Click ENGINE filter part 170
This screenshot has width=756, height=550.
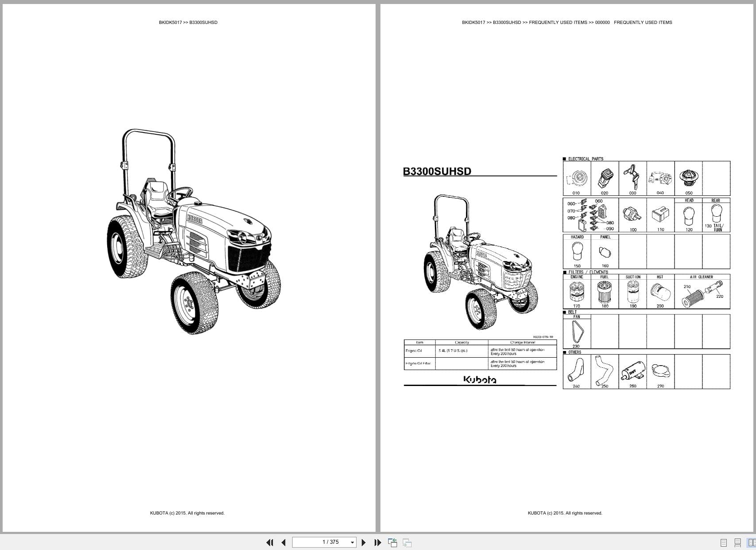coord(577,292)
